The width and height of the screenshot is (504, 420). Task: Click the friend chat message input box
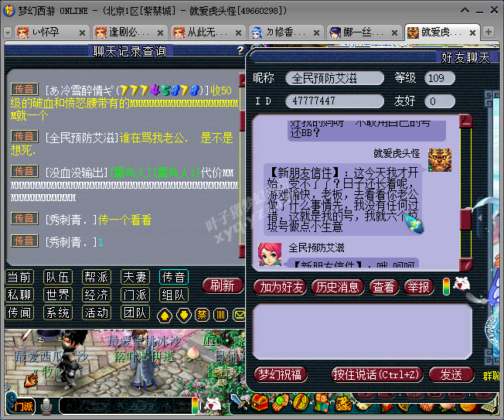(362, 331)
